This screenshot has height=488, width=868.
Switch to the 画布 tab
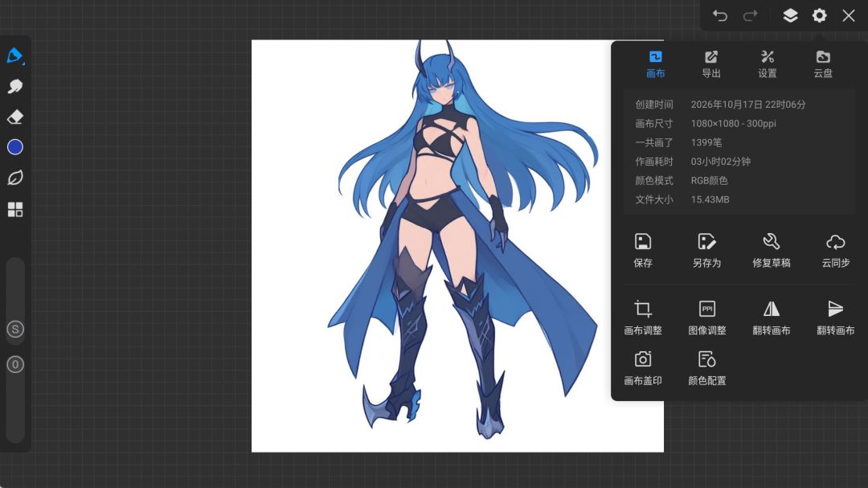(656, 64)
